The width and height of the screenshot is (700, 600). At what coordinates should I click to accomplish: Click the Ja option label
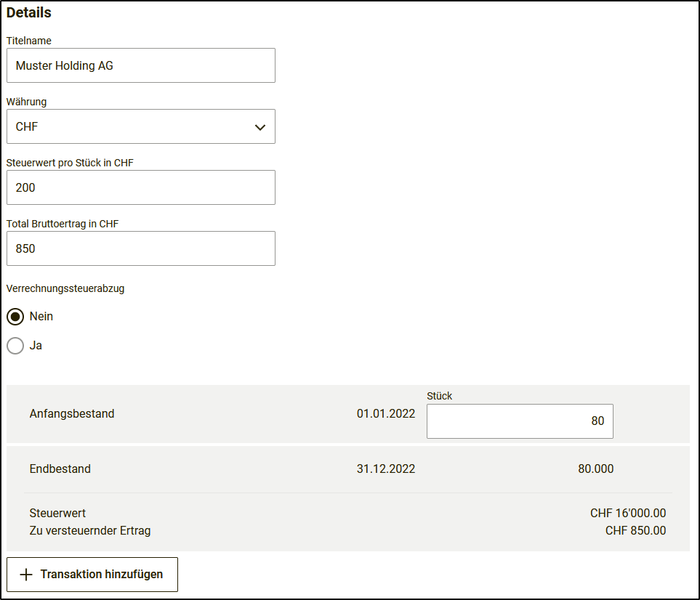[36, 346]
